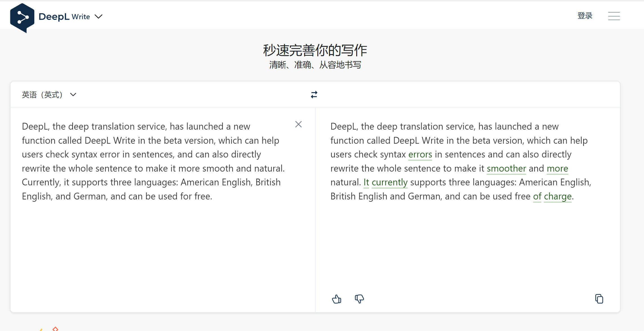Expand the DeepL Write product switcher
The height and width of the screenshot is (331, 644).
tap(98, 17)
